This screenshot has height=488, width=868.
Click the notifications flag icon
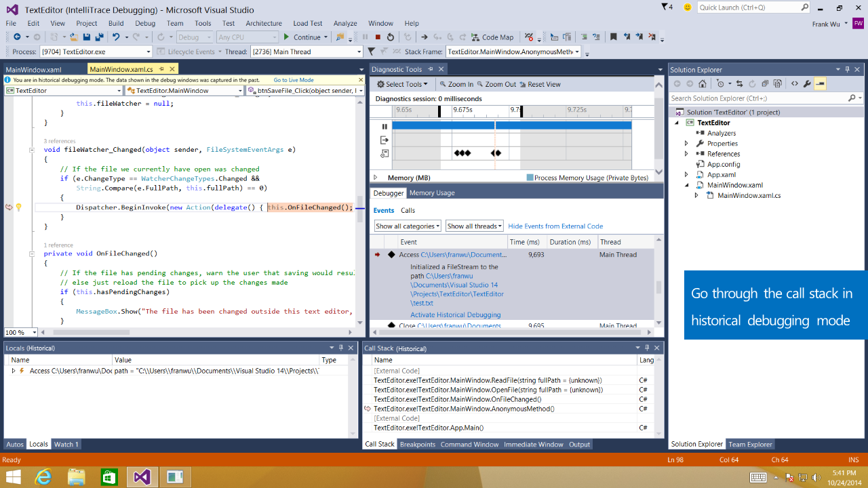(x=665, y=7)
